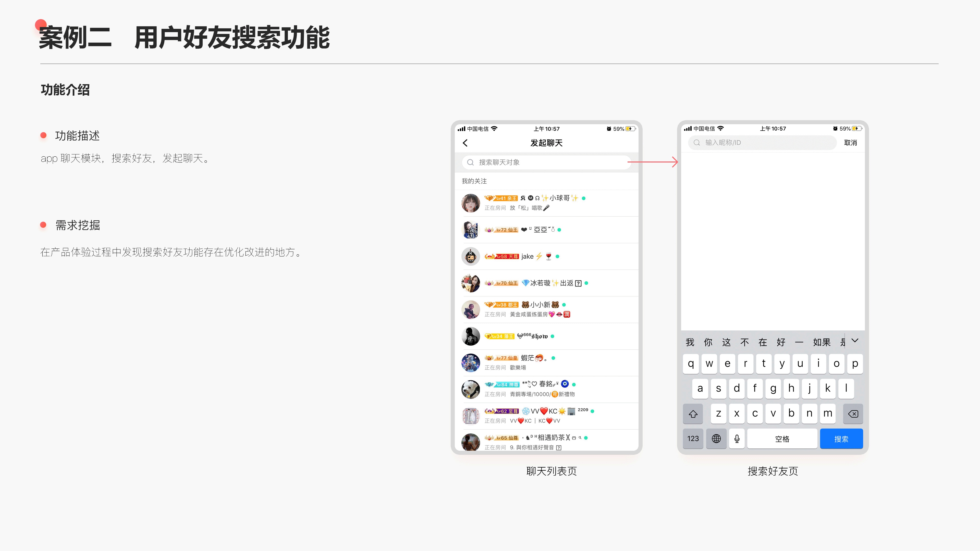Tap the back arrow on 发起聊天 page
Image resolution: width=980 pixels, height=551 pixels.
coord(465,143)
